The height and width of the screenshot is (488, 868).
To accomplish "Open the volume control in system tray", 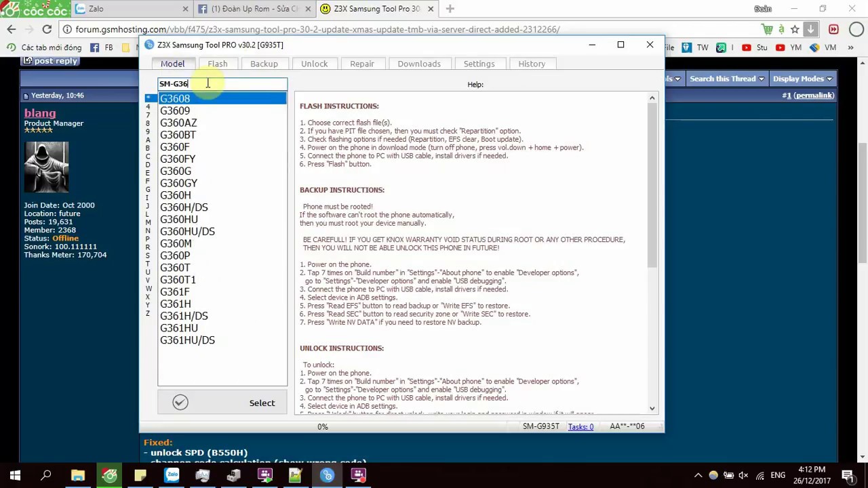I will (744, 475).
